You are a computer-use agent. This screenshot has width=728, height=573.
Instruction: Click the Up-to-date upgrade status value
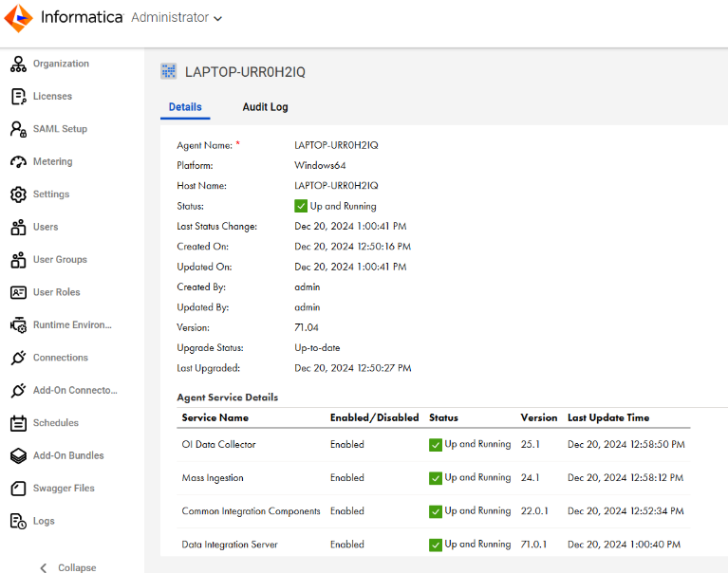point(317,348)
